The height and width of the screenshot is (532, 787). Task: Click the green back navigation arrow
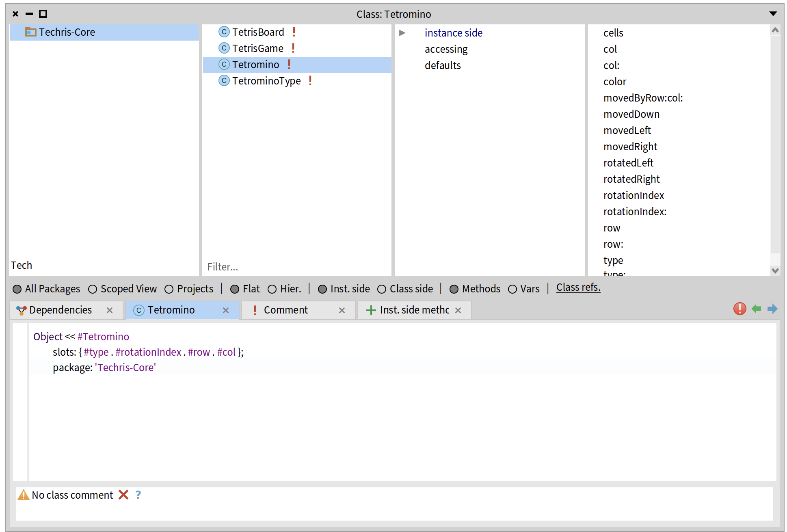pyautogui.click(x=756, y=309)
